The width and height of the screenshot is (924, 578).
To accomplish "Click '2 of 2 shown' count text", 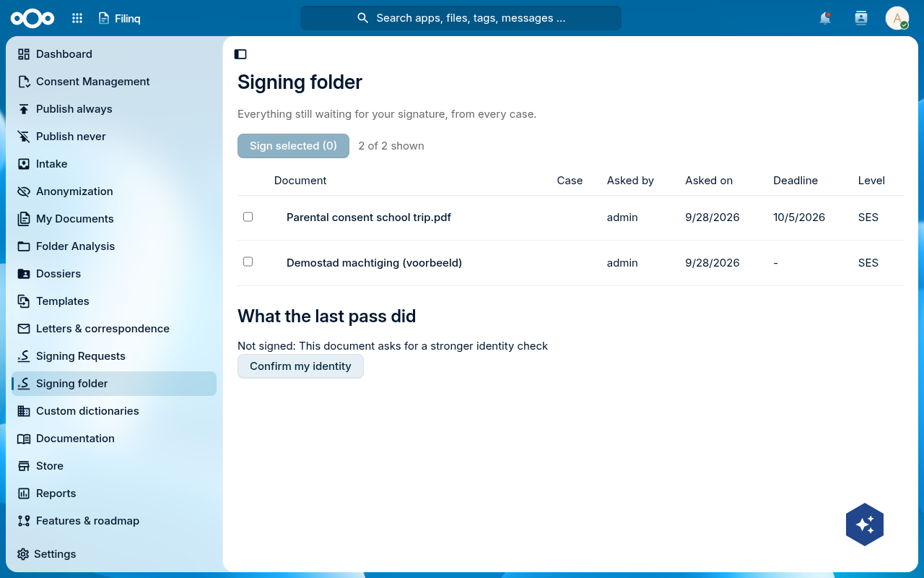I will [391, 146].
